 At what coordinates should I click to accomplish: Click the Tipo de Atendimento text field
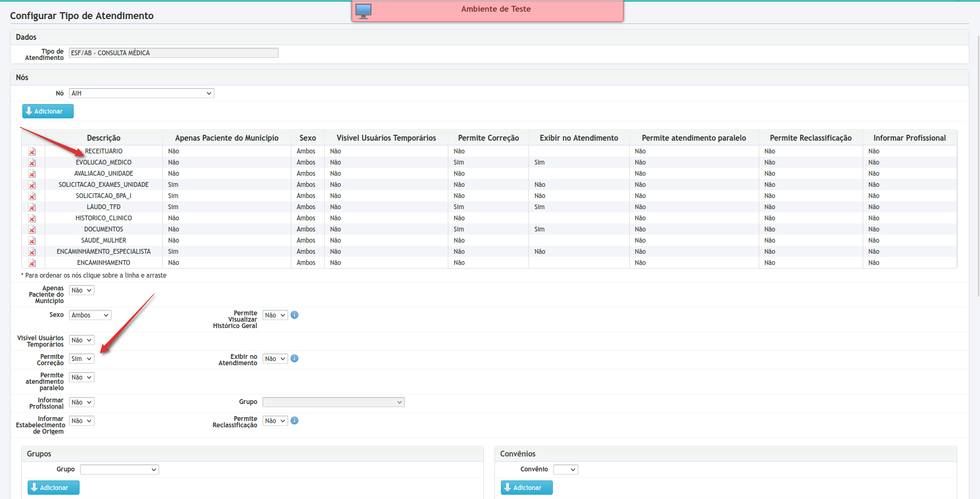[174, 53]
